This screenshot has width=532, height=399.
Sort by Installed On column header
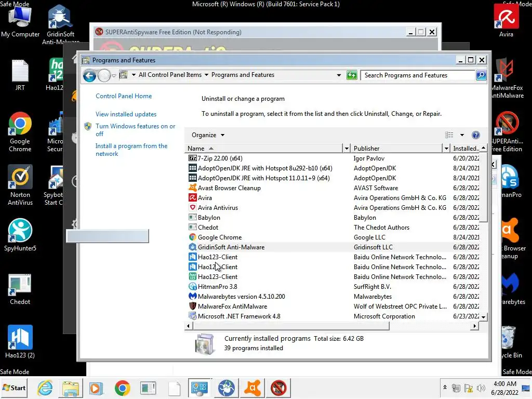tap(465, 148)
